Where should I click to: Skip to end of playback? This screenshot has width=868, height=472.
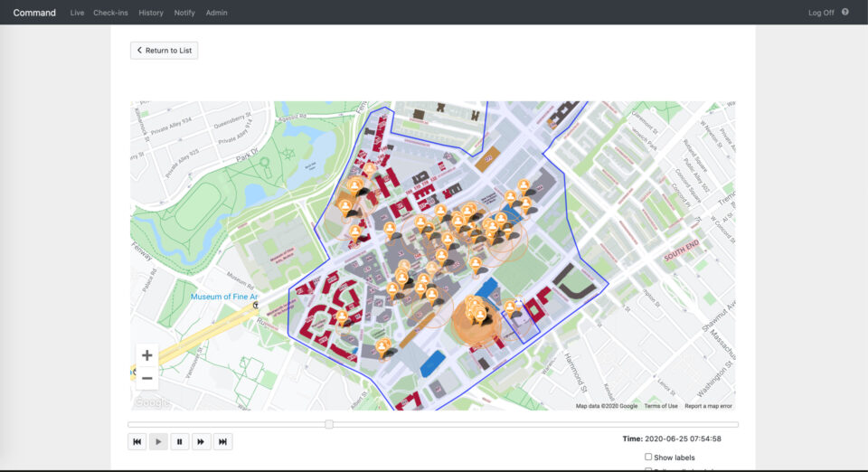222,441
